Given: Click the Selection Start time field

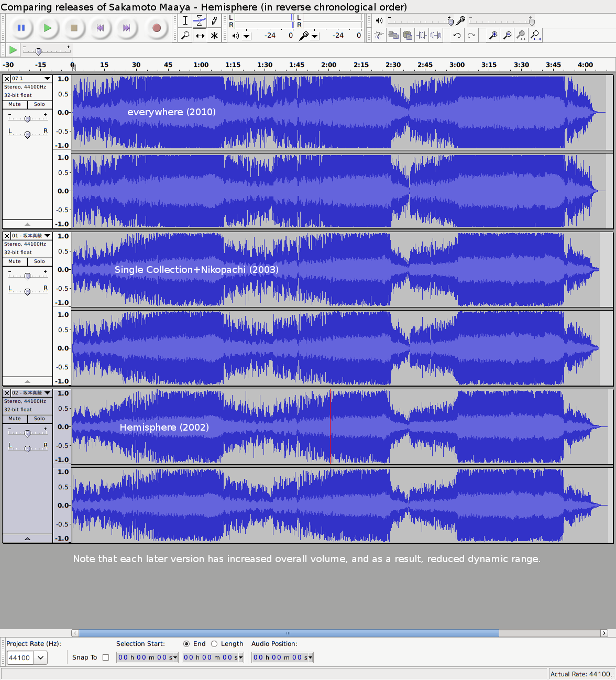Looking at the screenshot, I should coord(148,657).
